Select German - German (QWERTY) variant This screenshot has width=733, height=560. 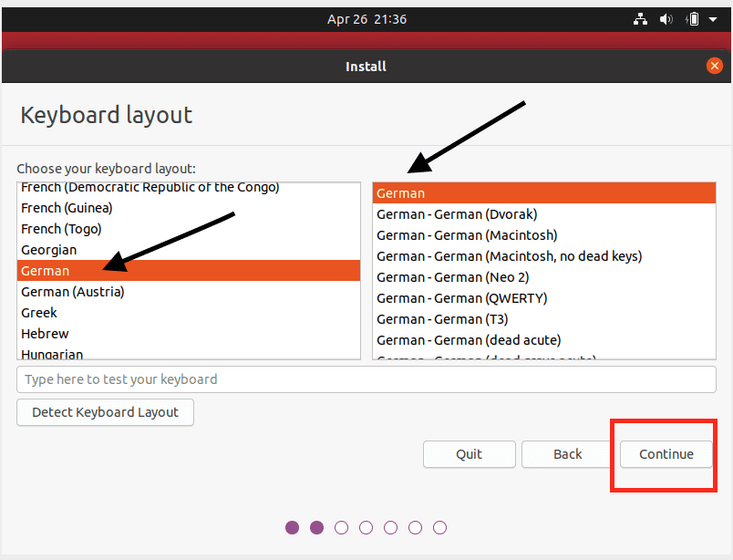[461, 298]
